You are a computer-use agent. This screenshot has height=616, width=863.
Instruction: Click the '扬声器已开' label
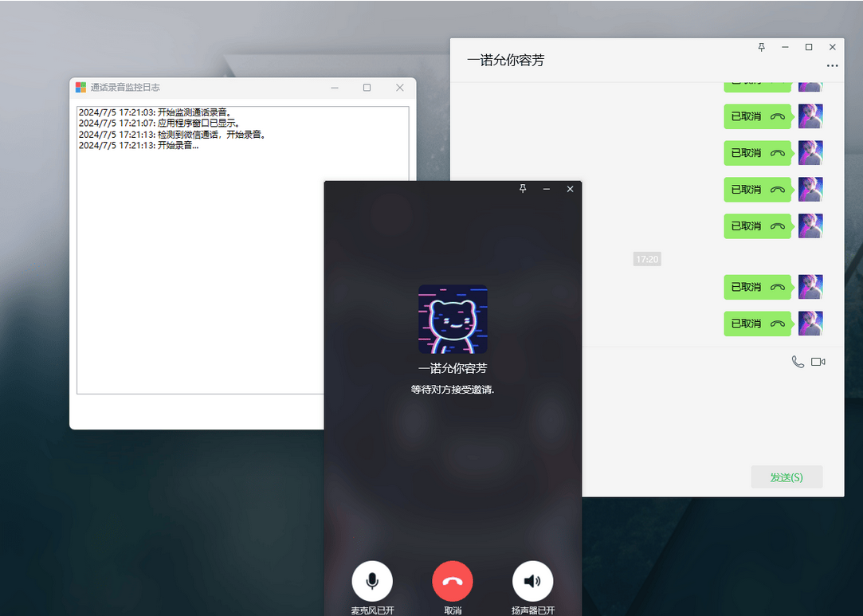pos(532,610)
